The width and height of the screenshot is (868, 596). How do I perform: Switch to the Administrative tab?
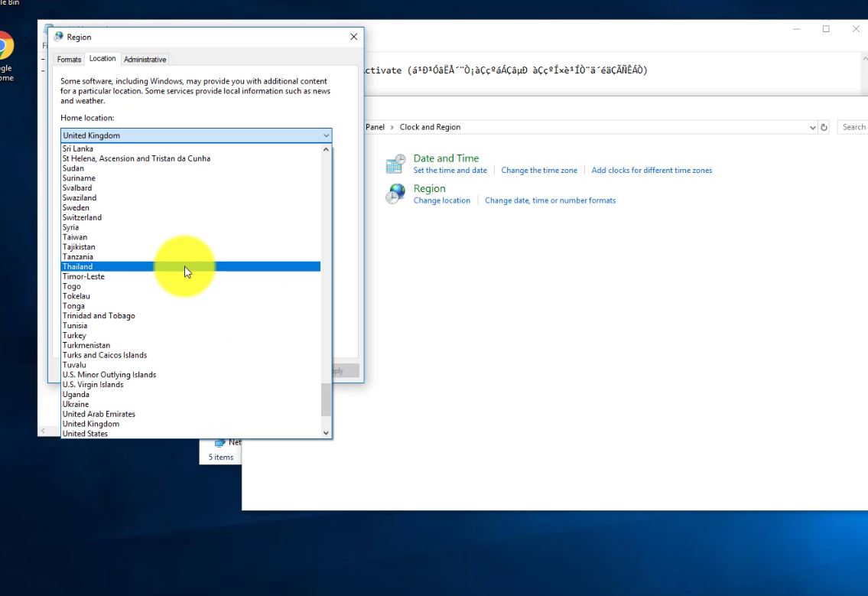pos(145,59)
